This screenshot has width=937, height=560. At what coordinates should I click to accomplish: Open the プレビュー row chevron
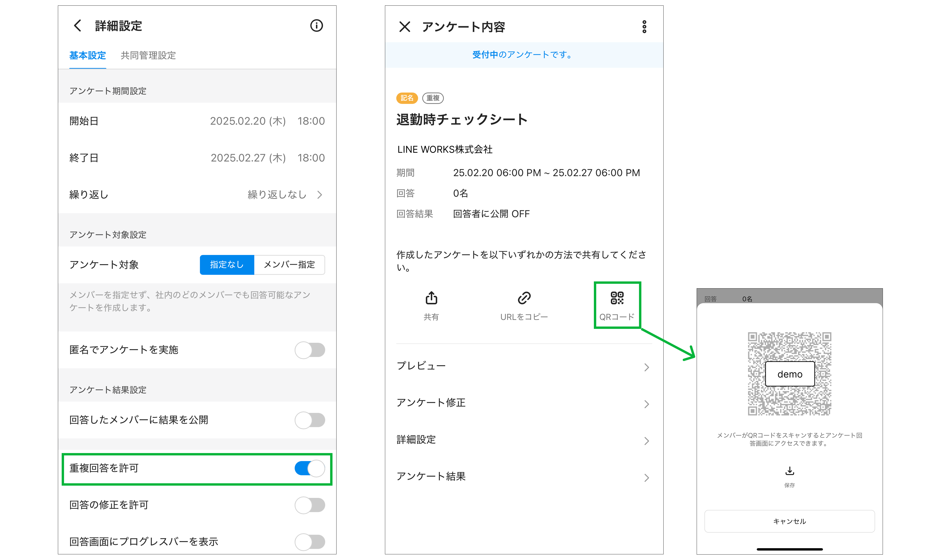click(x=646, y=367)
